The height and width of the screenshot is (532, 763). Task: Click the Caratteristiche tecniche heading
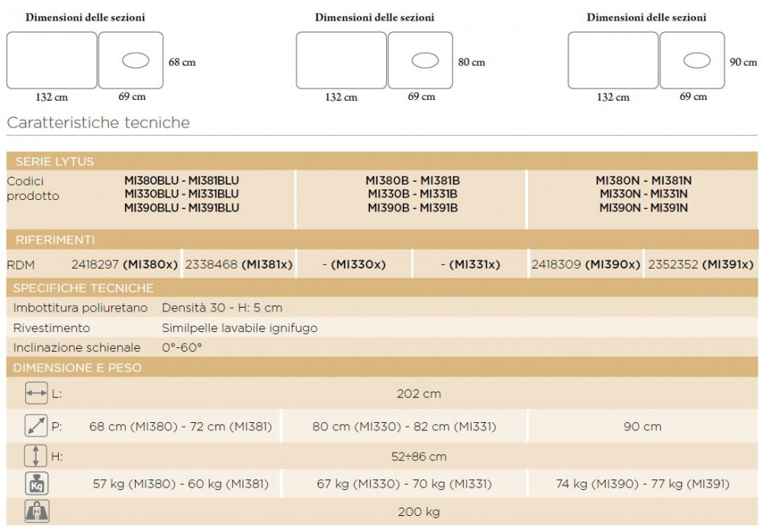98,122
